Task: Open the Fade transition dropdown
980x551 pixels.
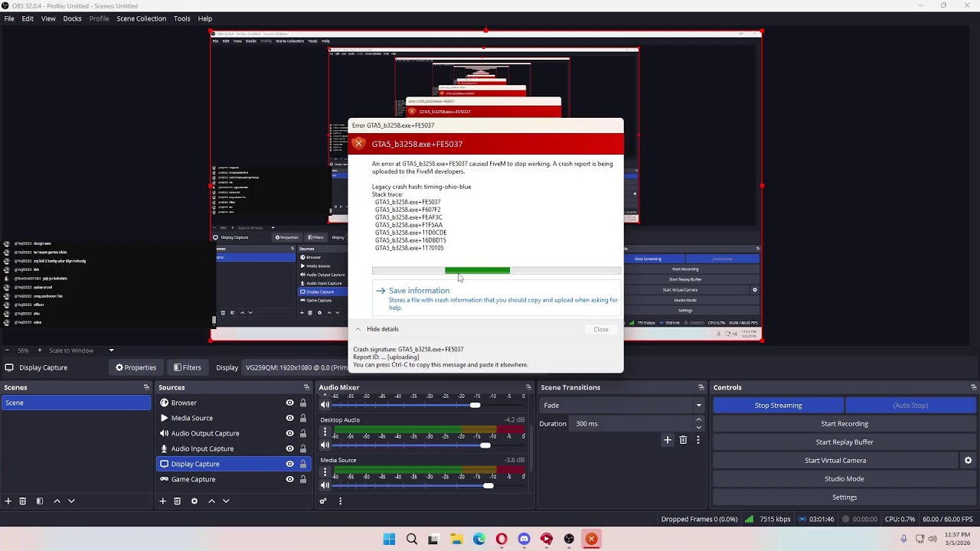Action: click(x=622, y=406)
